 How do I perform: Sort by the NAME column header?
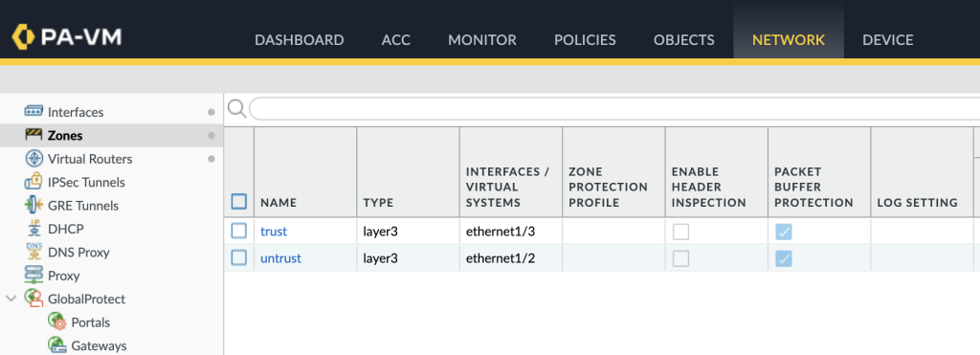[278, 203]
